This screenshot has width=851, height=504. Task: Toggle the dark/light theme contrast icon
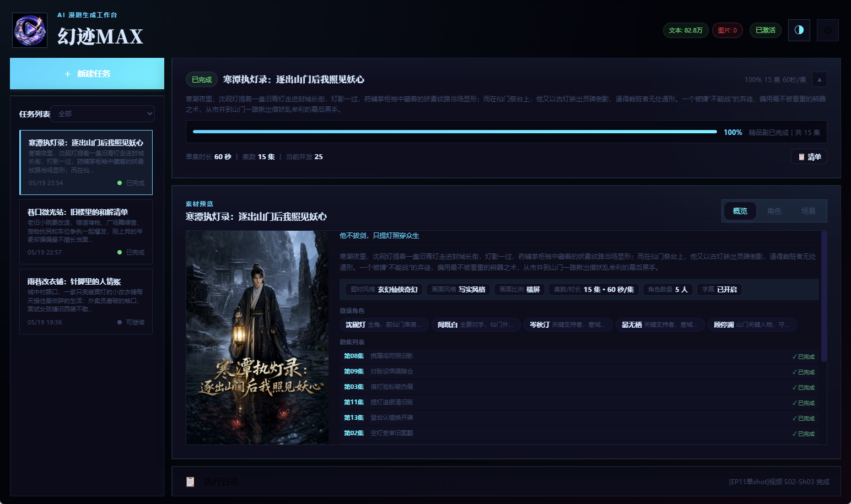[799, 30]
